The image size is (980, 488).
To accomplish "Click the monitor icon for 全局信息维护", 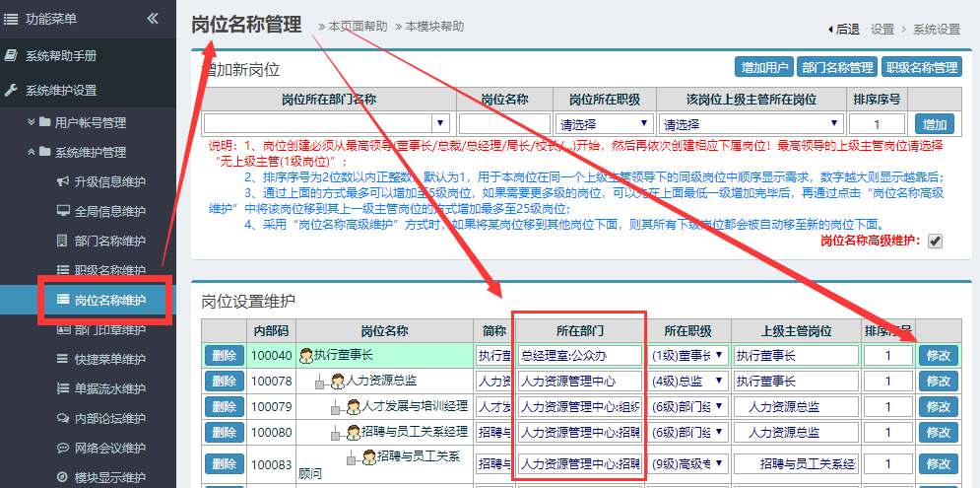I will click(x=63, y=211).
